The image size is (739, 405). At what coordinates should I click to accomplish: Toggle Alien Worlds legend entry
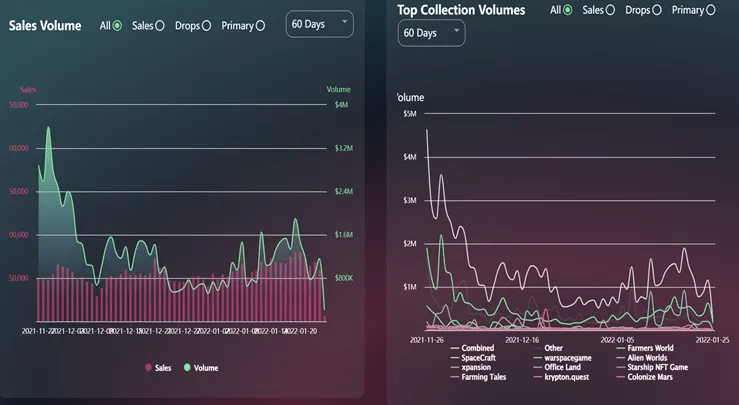point(648,357)
